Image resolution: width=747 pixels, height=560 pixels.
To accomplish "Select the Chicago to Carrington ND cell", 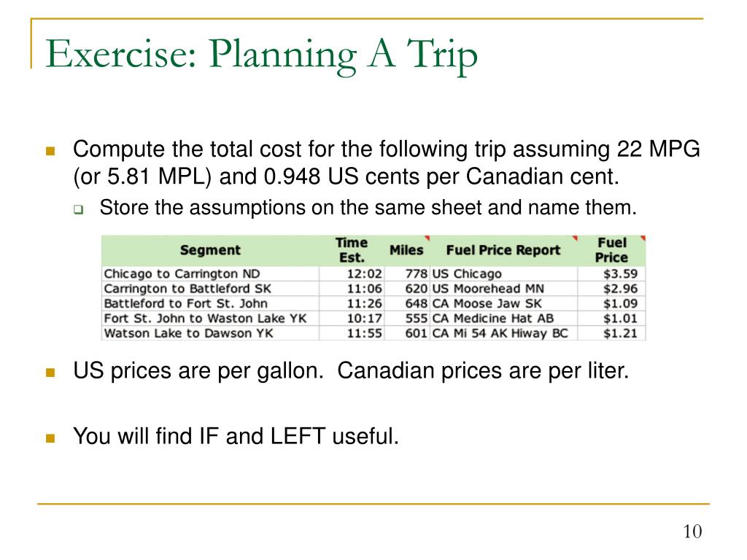I will (210, 274).
